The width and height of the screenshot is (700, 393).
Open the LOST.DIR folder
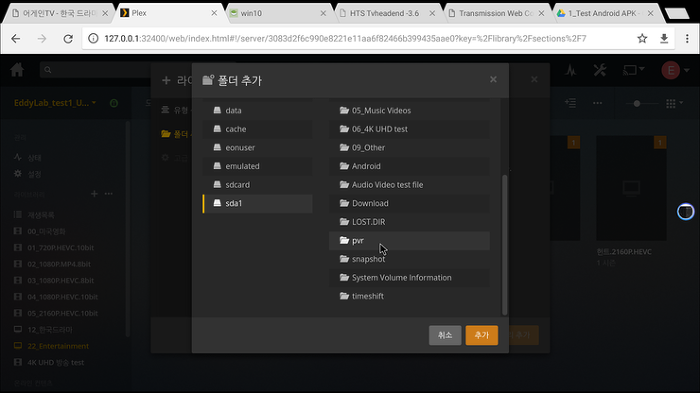[409, 222]
